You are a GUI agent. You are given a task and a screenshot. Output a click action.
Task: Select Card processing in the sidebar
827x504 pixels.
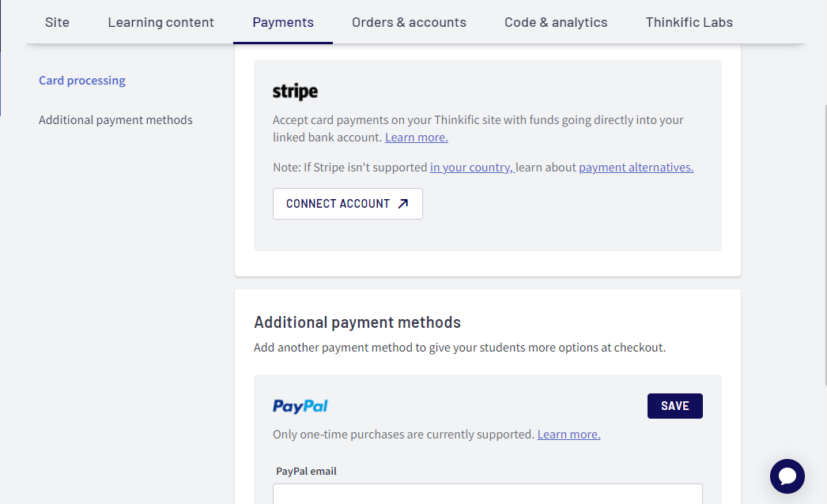pos(82,80)
